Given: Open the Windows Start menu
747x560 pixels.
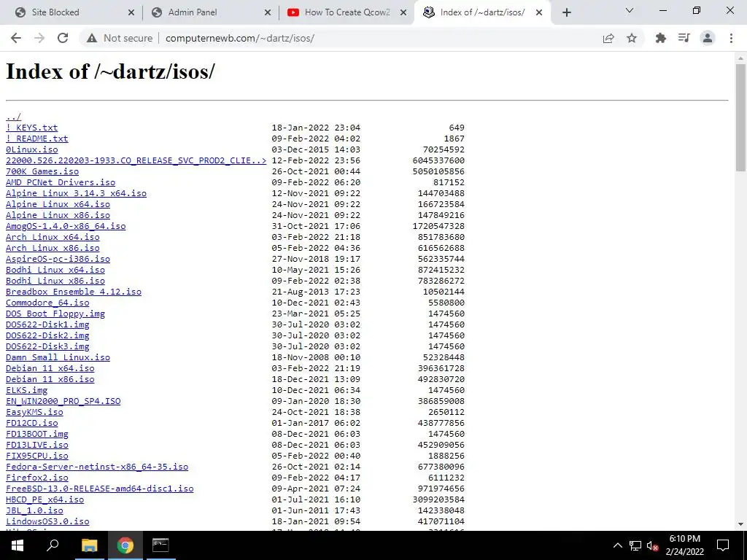Looking at the screenshot, I should (x=18, y=545).
